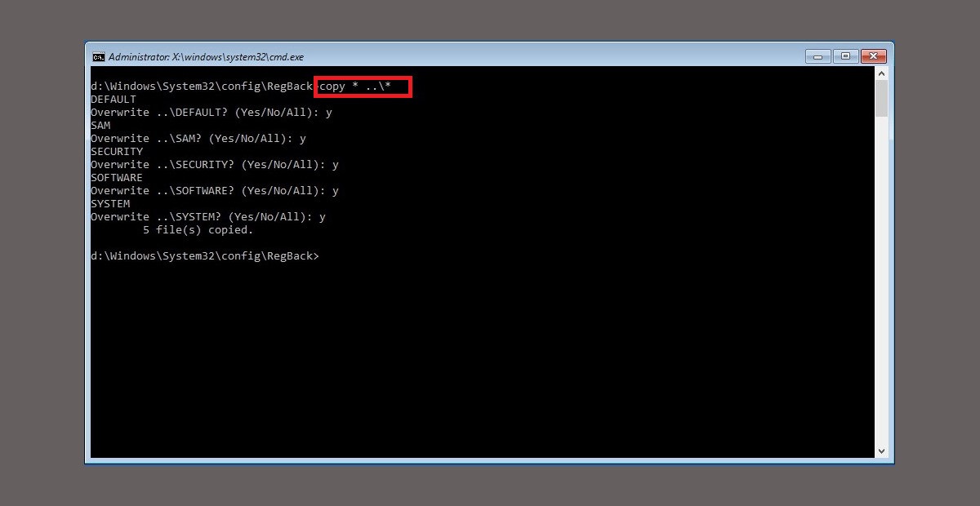The height and width of the screenshot is (506, 980).
Task: Click 'Overwrite ..\SYSTEM? (Yes/No/All): y' line
Action: tap(208, 217)
